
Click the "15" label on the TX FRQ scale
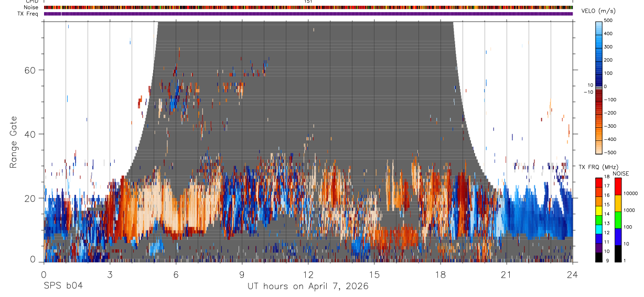607,204
